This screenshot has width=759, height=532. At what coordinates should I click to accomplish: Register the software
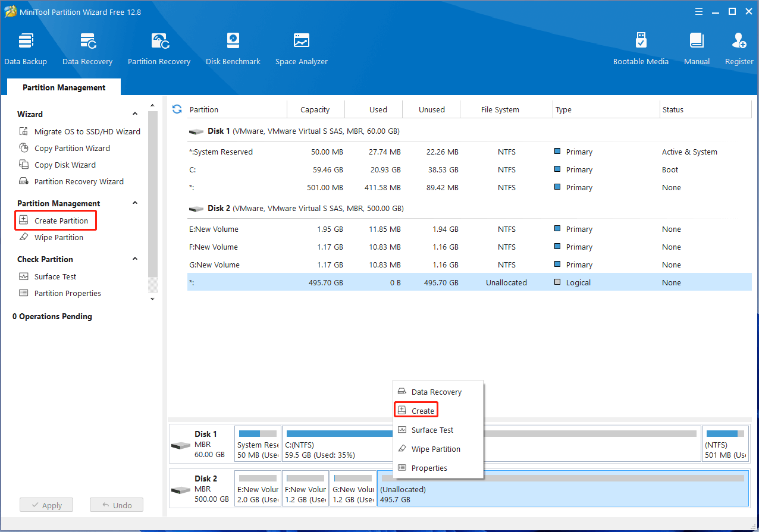click(739, 48)
